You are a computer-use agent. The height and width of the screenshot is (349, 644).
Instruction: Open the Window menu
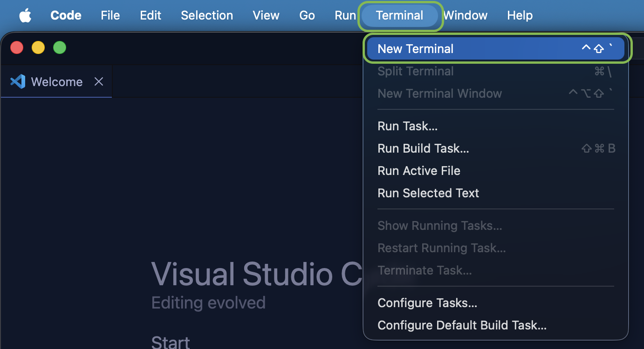[465, 15]
